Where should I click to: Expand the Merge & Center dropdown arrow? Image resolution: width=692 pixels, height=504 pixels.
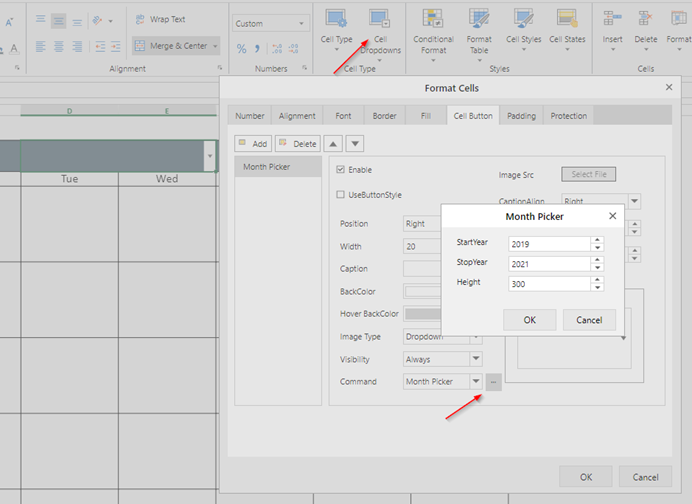215,46
